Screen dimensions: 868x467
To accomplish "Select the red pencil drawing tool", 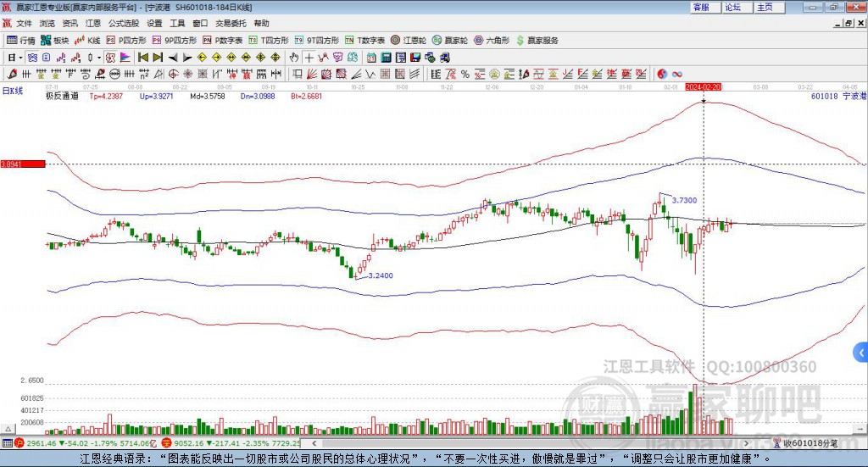I will [x=12, y=74].
